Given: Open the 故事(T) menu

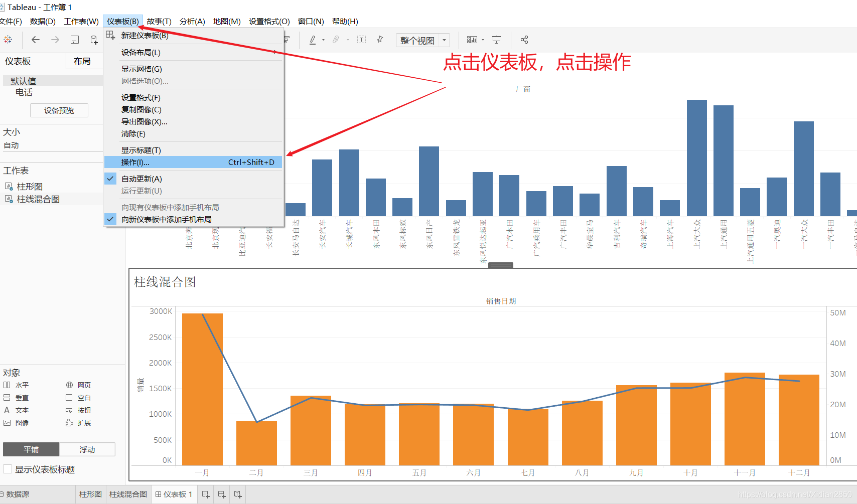Looking at the screenshot, I should (x=159, y=21).
